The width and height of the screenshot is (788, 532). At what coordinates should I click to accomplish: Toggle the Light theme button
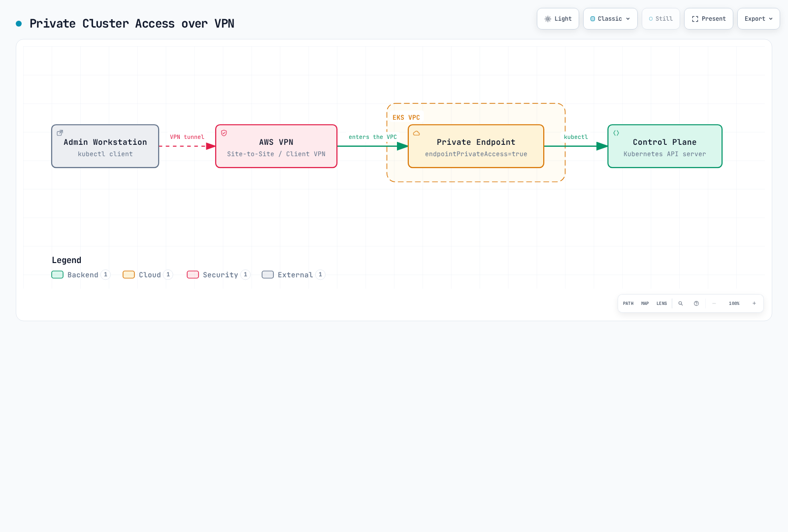[558, 19]
